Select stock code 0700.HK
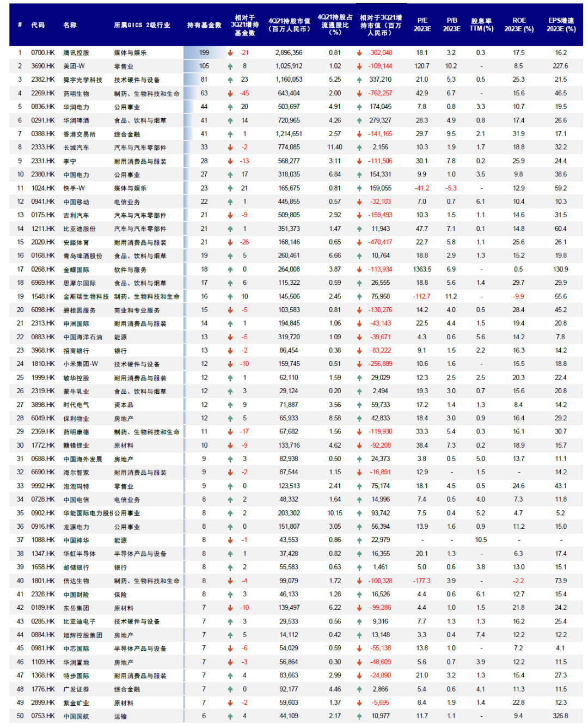This screenshot has width=588, height=727. [43, 53]
